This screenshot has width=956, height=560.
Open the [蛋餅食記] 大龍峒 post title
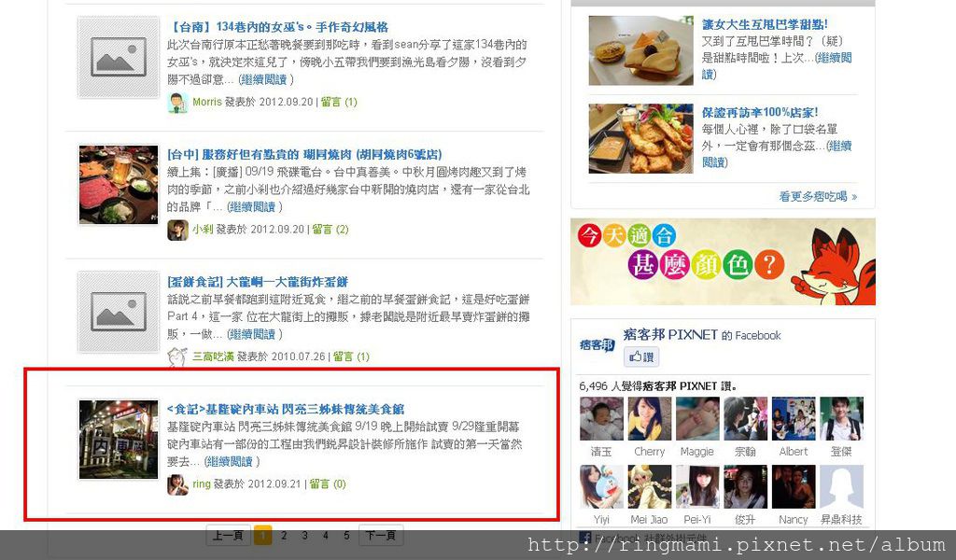pyautogui.click(x=258, y=282)
